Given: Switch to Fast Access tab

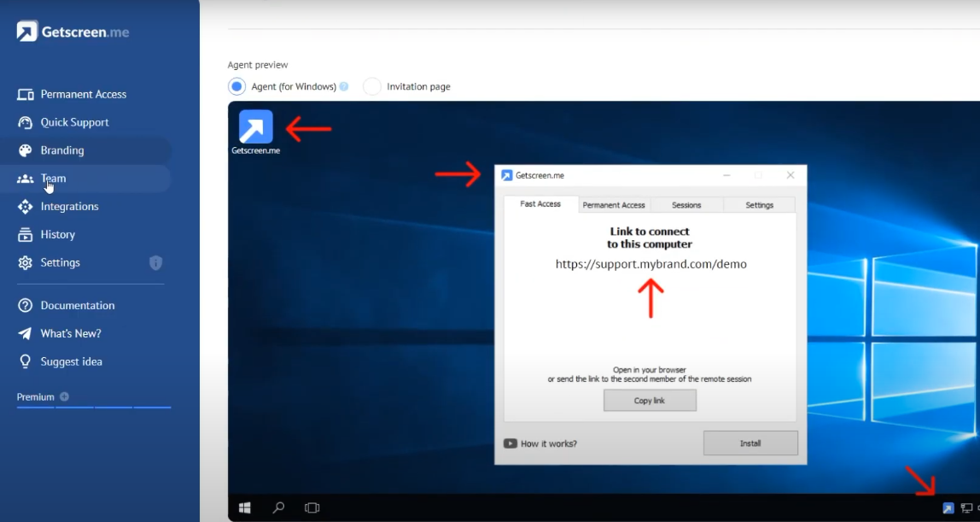Looking at the screenshot, I should [540, 204].
